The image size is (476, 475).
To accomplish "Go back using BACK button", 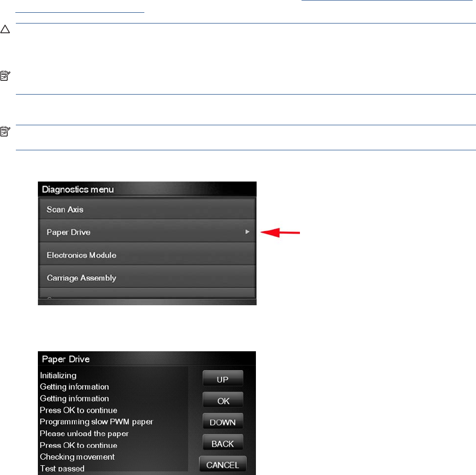I will point(223,443).
